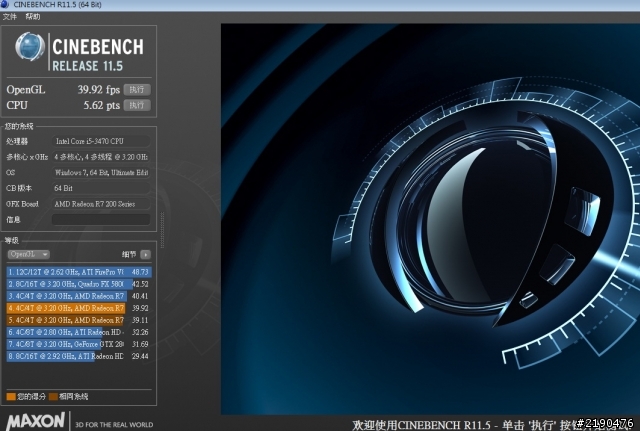This screenshot has width=640, height=431.
Task: Select ranking row 1 12C/12T ATI FirePro
Action: [79, 272]
